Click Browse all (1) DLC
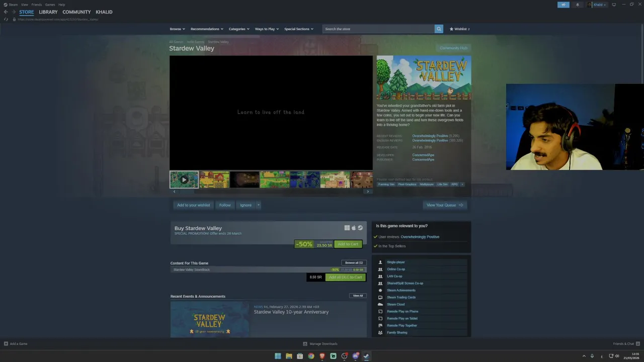This screenshot has width=644, height=362. click(x=354, y=262)
